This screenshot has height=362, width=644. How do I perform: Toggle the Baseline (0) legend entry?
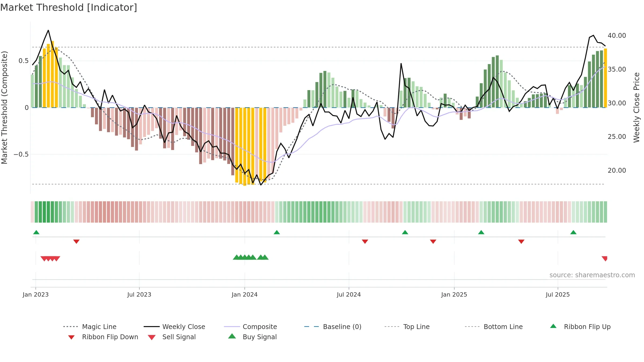(x=333, y=327)
